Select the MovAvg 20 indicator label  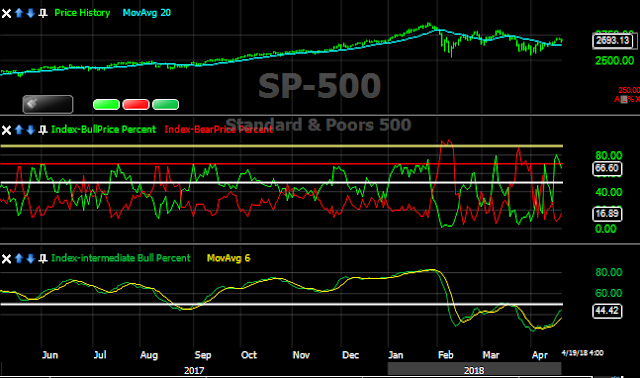[x=147, y=13]
